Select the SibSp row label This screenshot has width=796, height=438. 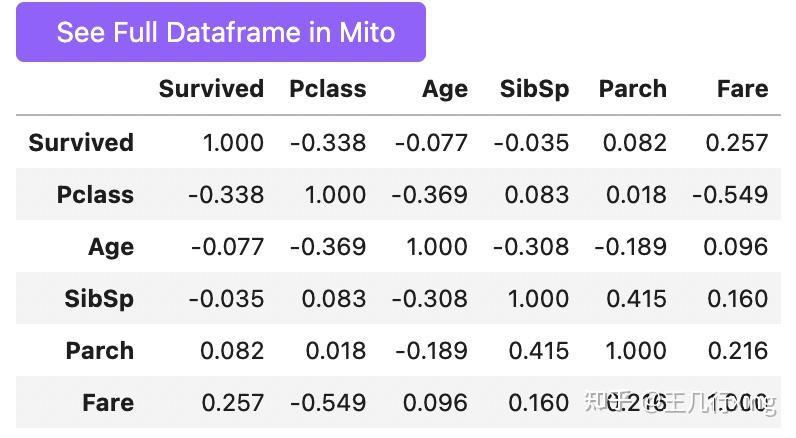[98, 299]
